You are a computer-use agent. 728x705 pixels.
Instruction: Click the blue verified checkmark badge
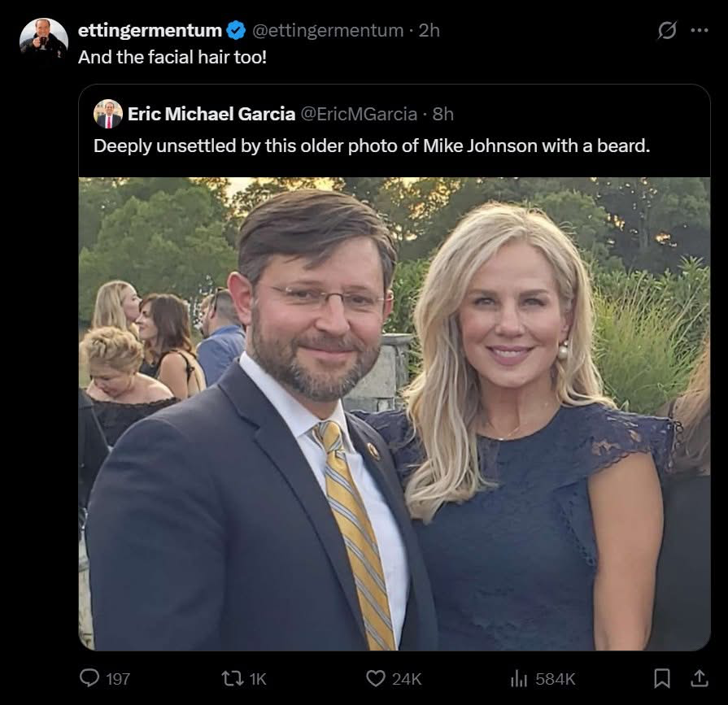tap(236, 31)
